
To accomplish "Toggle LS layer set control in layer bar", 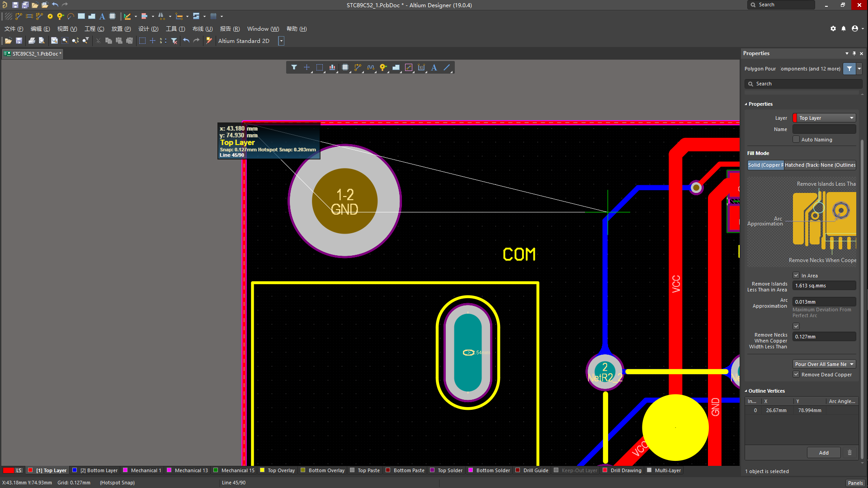I will click(x=19, y=470).
